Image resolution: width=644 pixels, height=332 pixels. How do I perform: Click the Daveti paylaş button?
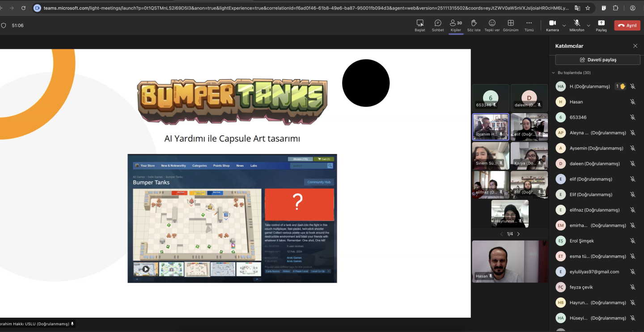point(597,60)
